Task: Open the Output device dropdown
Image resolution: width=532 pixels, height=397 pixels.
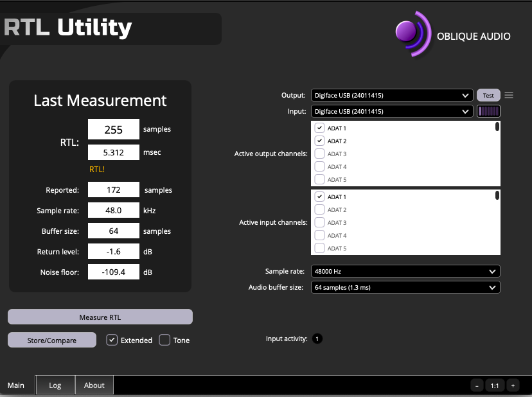Action: coord(392,95)
